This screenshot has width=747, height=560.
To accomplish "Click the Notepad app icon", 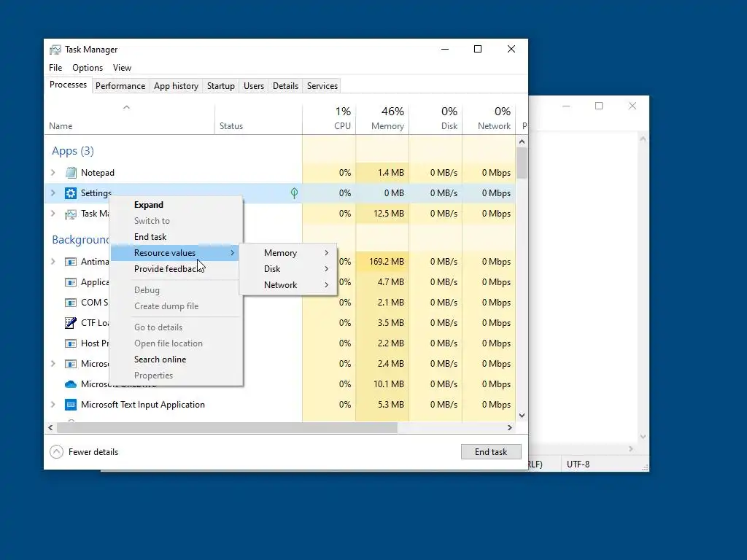I will coord(71,173).
